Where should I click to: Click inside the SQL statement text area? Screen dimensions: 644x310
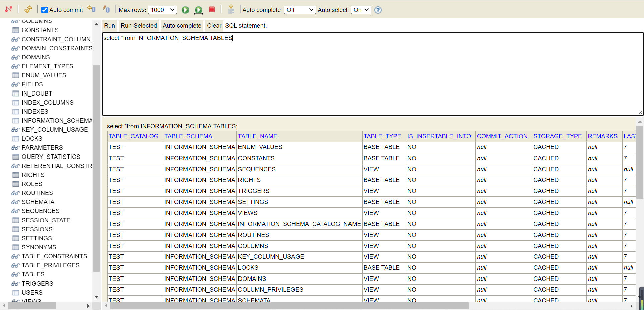(373, 74)
